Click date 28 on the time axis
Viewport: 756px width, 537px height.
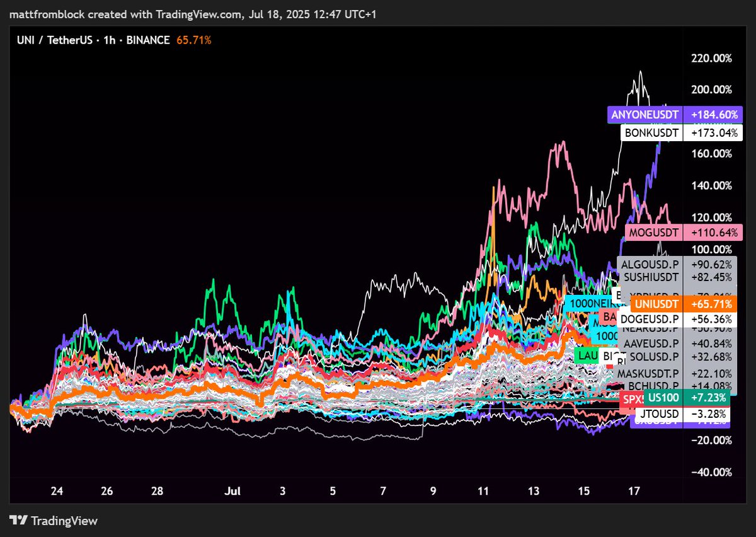pos(157,491)
